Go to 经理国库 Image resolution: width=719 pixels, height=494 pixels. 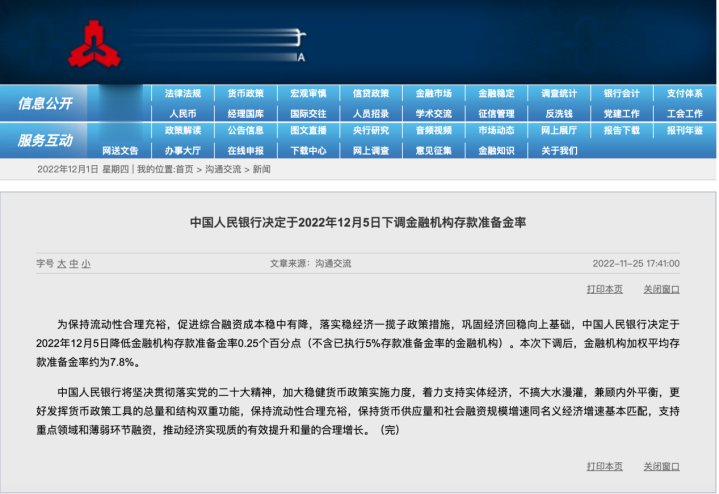246,114
